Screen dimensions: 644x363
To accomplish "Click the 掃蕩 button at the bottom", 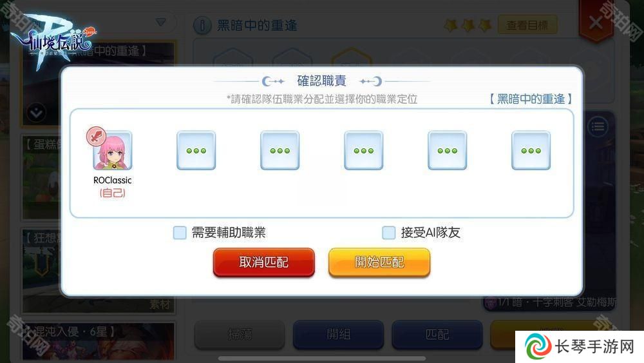I will point(240,334).
